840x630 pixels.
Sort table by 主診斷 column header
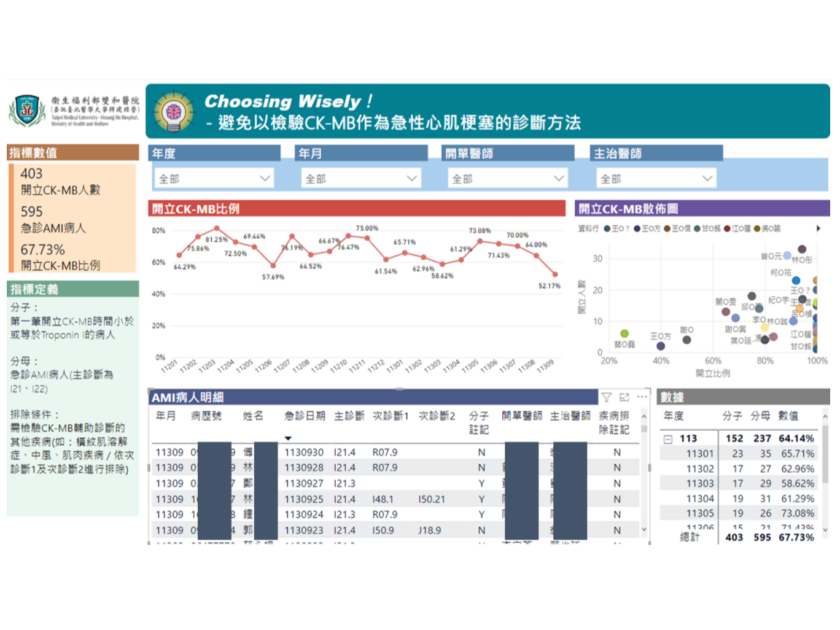[349, 416]
